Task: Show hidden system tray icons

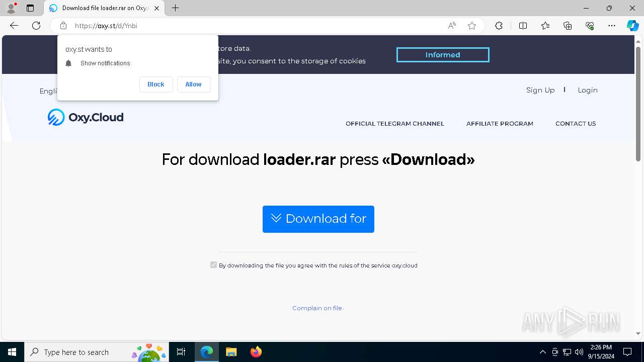Action: [542, 352]
